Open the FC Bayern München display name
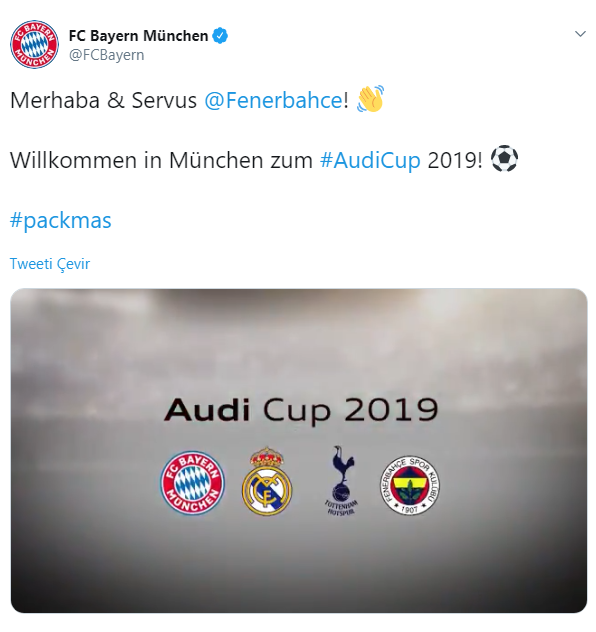The image size is (596, 632). click(x=138, y=36)
